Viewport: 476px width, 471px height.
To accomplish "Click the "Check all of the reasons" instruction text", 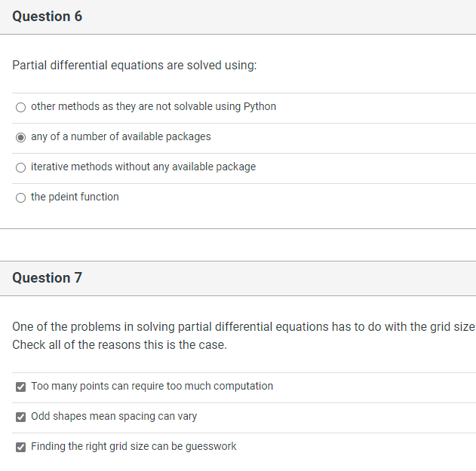I will [119, 345].
